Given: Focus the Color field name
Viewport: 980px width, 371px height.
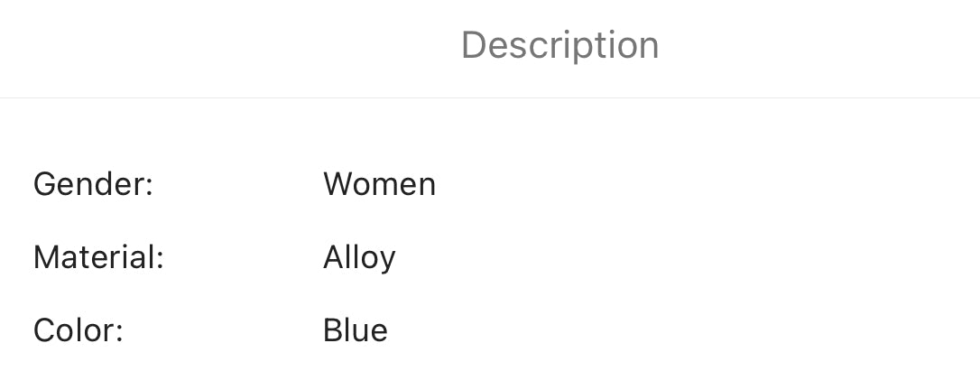Looking at the screenshot, I should (78, 330).
